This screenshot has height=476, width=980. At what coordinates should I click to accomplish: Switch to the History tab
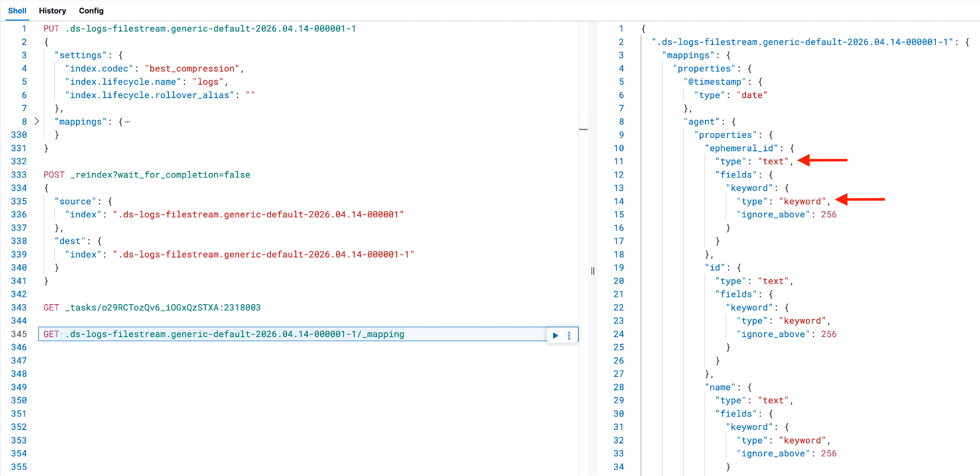point(52,11)
